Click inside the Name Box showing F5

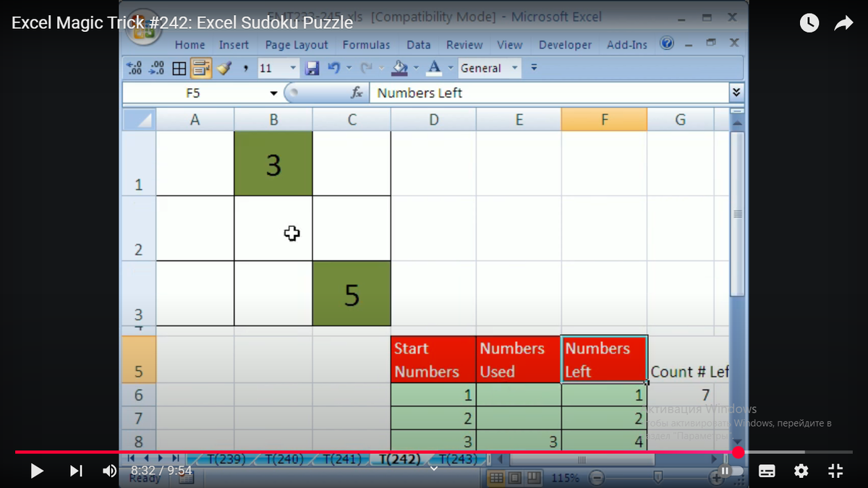click(x=193, y=93)
